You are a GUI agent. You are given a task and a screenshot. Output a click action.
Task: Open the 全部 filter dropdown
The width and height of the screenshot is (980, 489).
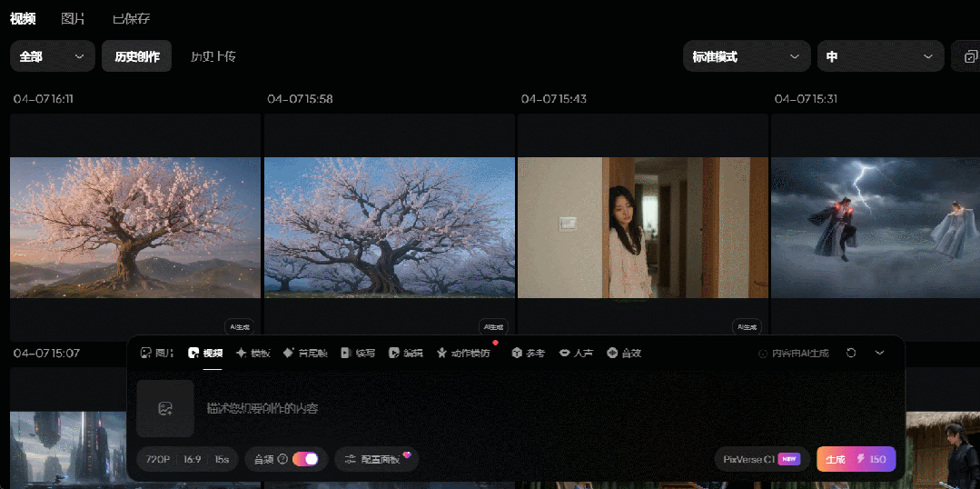(x=53, y=56)
